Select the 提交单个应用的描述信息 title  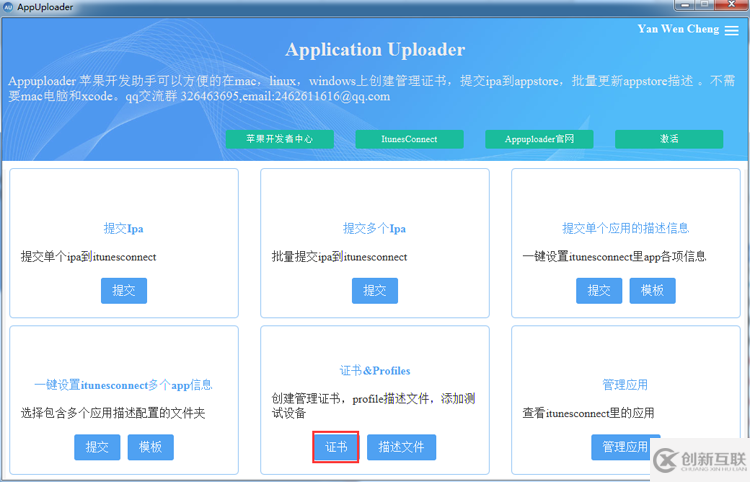click(625, 228)
